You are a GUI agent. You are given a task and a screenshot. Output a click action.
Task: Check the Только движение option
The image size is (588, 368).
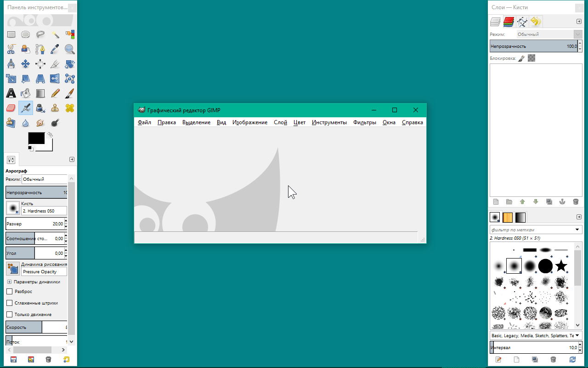tap(9, 314)
